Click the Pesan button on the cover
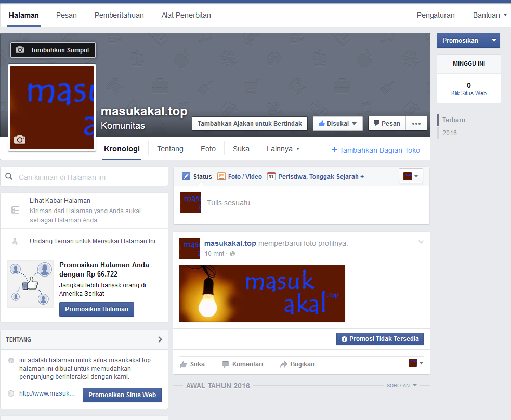 click(x=387, y=124)
